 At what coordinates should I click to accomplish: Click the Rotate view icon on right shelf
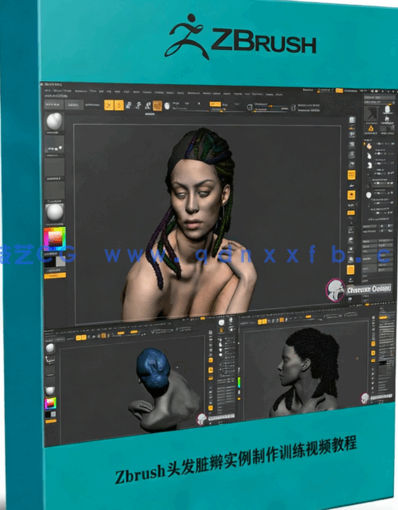click(x=351, y=260)
